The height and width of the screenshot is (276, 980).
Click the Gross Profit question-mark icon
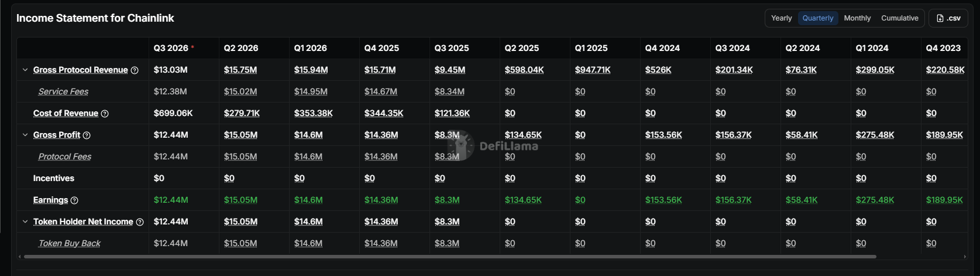(x=87, y=135)
